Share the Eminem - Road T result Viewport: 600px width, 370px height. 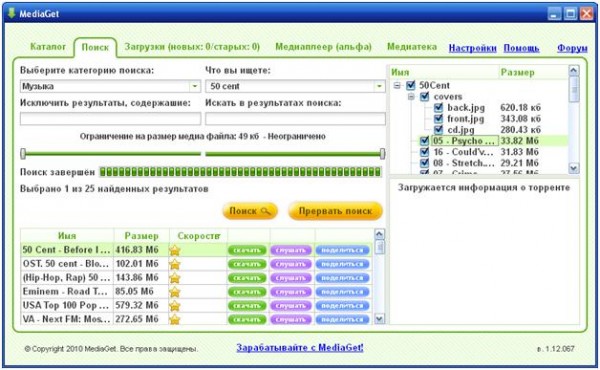click(342, 292)
